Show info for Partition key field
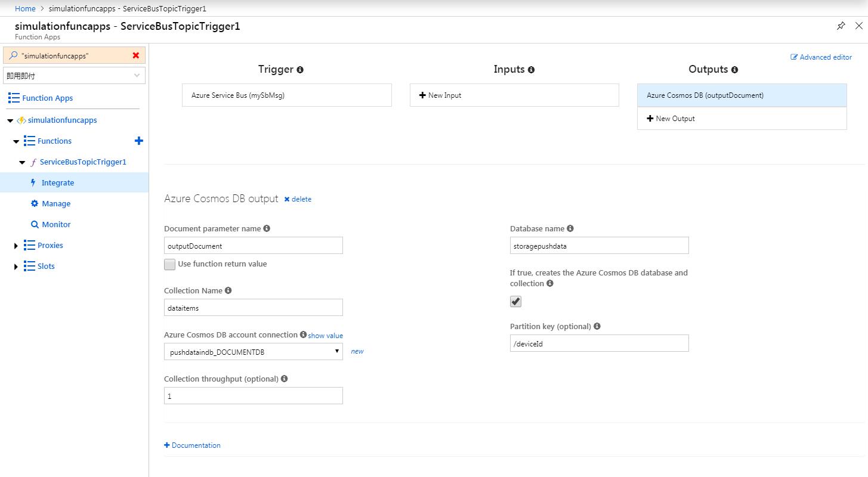The height and width of the screenshot is (477, 868). [597, 326]
